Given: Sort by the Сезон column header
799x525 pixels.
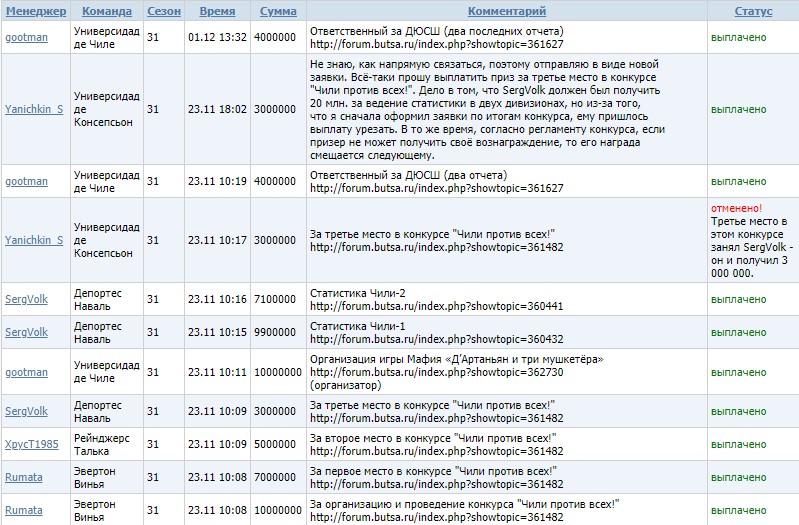Looking at the screenshot, I should [164, 11].
